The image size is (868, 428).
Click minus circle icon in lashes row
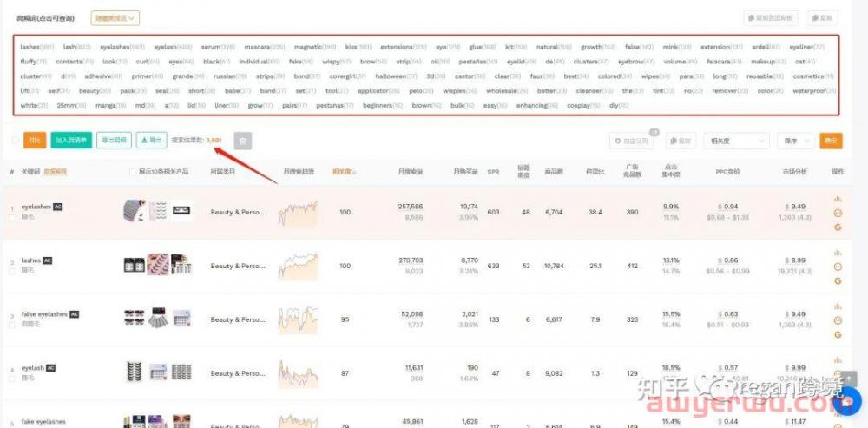point(838,267)
